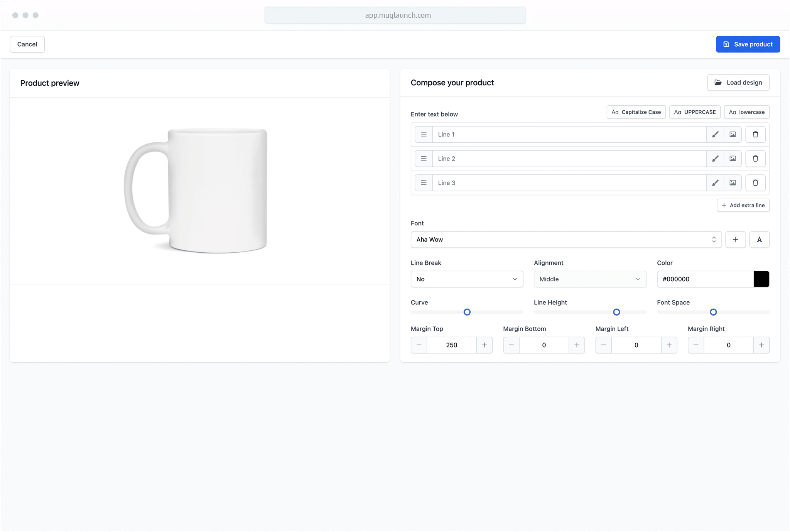Click the Cancel button
790x532 pixels.
click(27, 44)
